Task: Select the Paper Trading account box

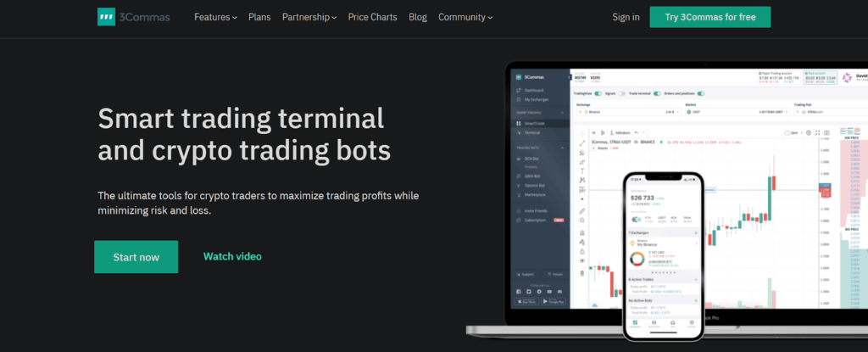Action: tap(778, 77)
